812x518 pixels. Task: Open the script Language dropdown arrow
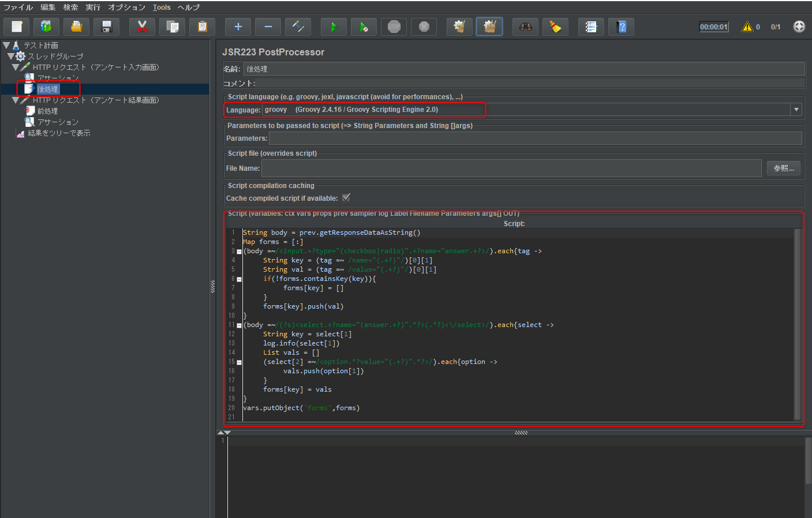[x=796, y=110]
